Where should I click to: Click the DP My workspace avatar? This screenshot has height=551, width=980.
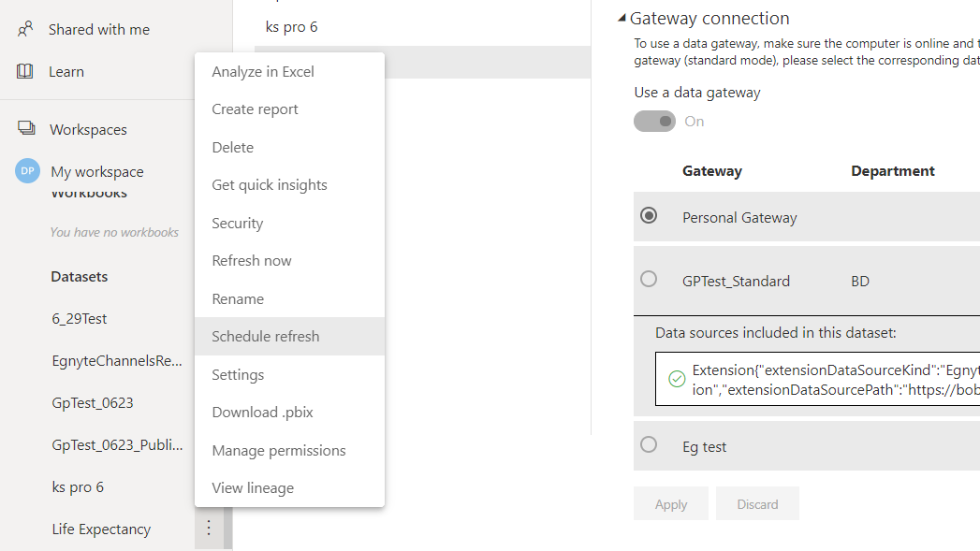27,170
